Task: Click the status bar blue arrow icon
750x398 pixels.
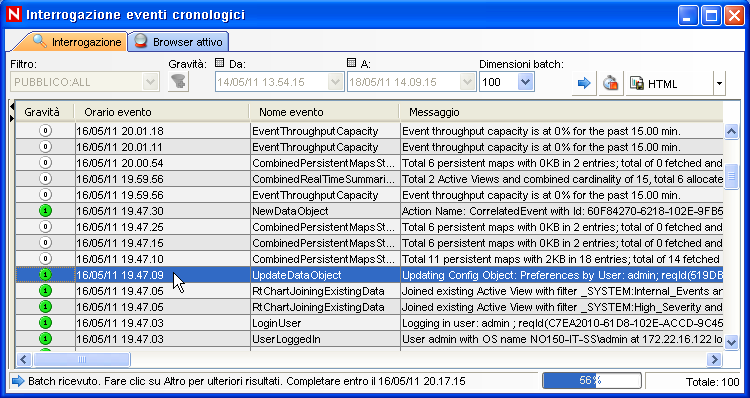Action: 18,381
